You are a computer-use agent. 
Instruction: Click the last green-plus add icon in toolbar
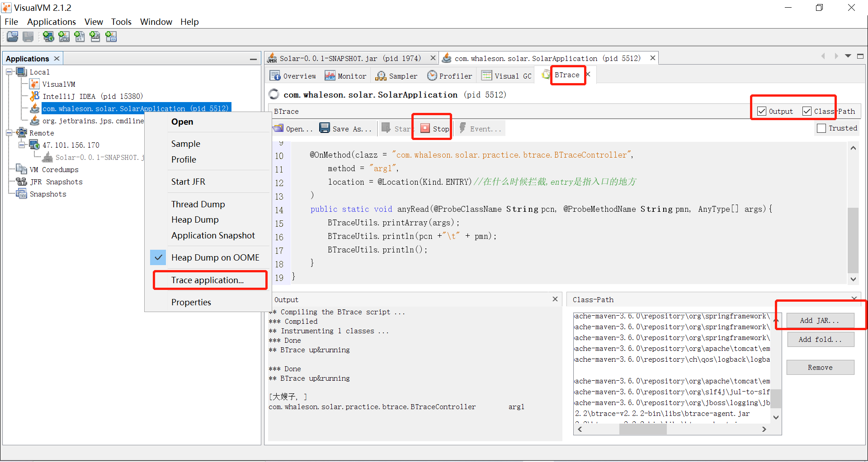tap(111, 37)
